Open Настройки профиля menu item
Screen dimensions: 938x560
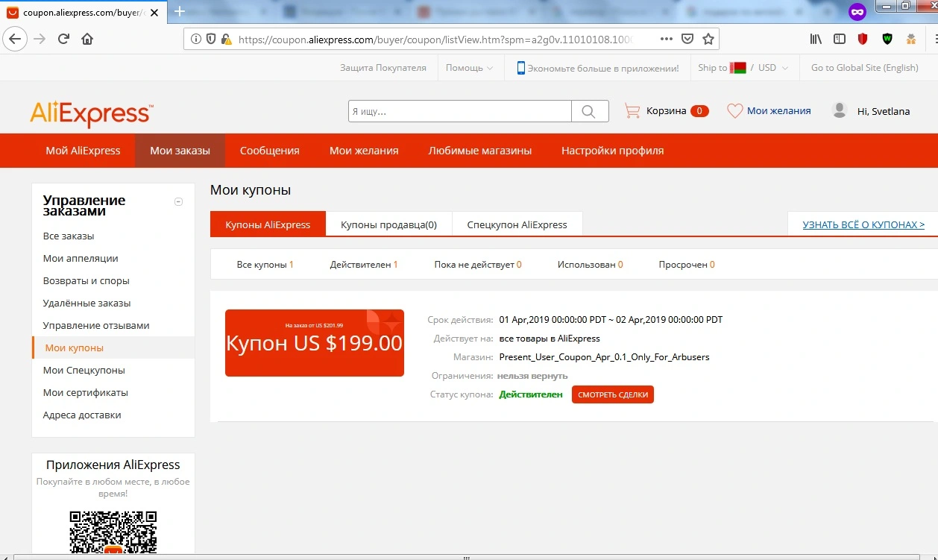pos(612,151)
